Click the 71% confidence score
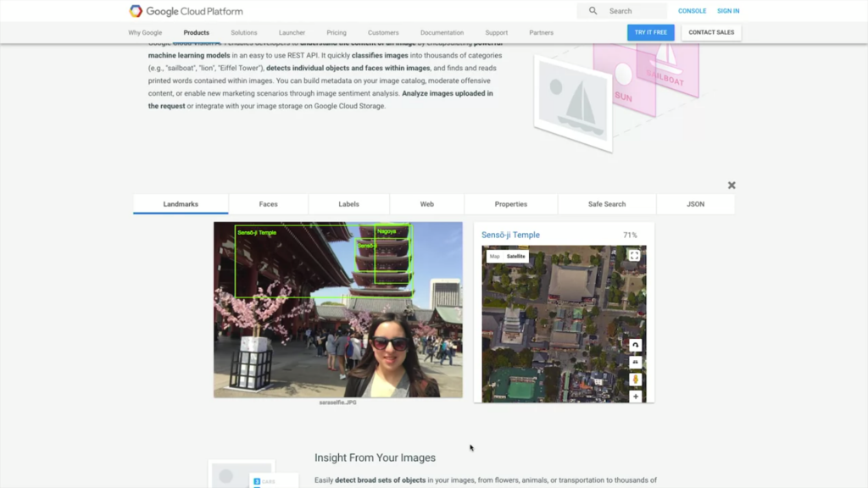 pyautogui.click(x=630, y=235)
